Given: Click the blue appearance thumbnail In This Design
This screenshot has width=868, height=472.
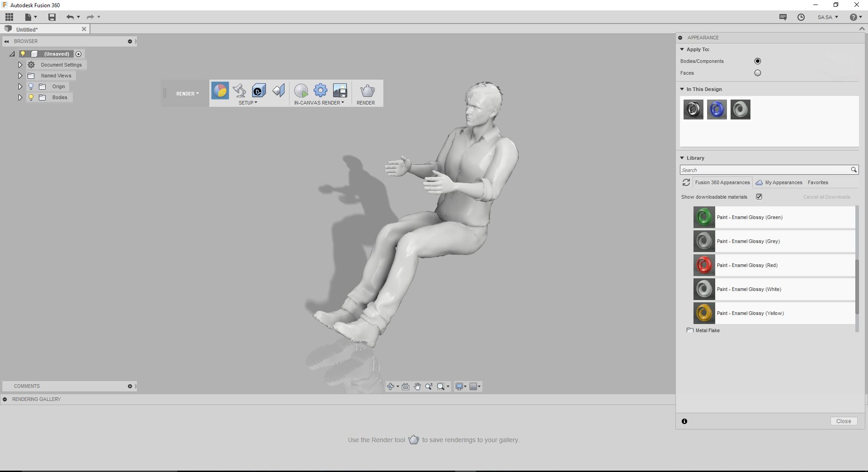Looking at the screenshot, I should 717,110.
